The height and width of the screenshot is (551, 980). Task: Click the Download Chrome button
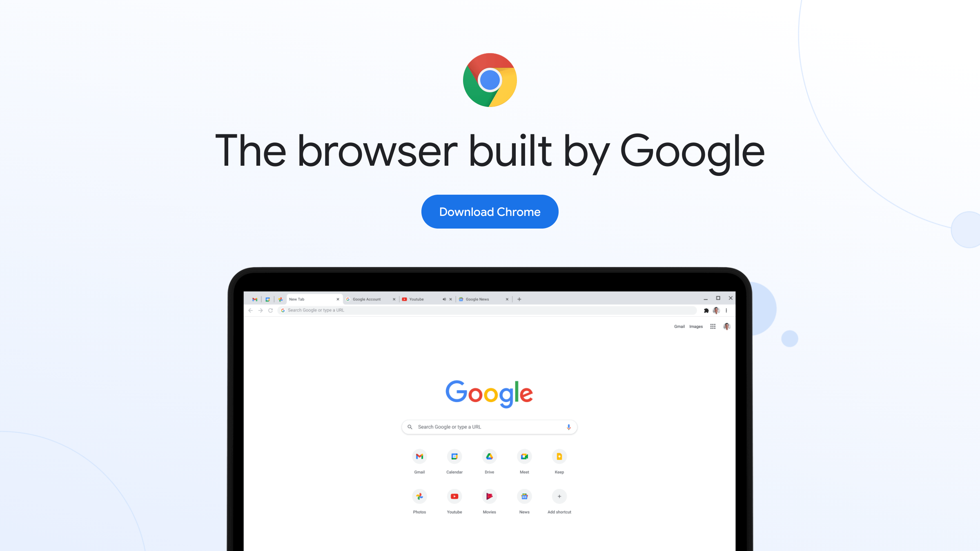click(489, 212)
